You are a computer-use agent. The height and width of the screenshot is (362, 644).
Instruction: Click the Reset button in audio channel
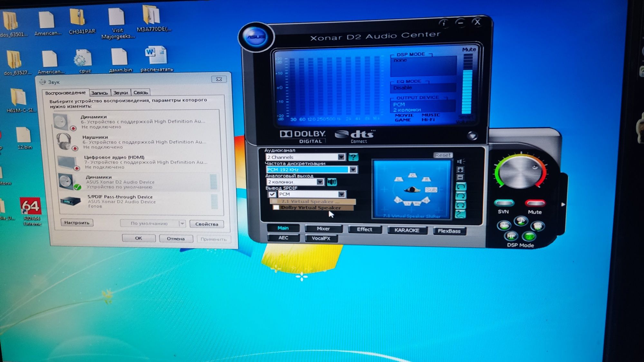click(x=443, y=155)
